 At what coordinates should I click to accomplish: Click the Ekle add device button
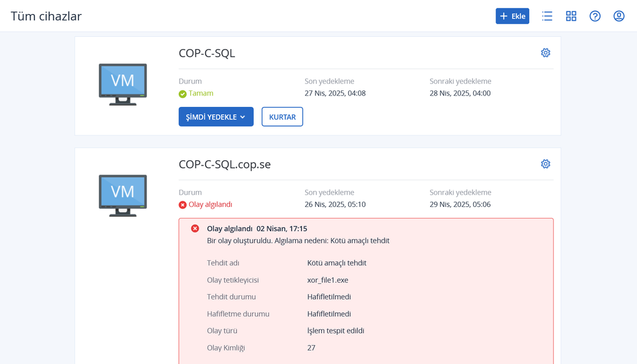[x=512, y=16]
